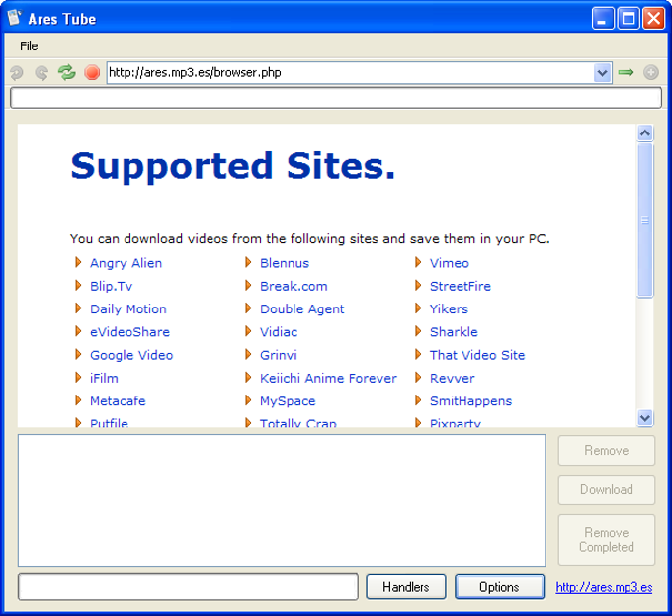Click the Ares Tube title bar icon
Screen dimensions: 672x616
pos(15,18)
